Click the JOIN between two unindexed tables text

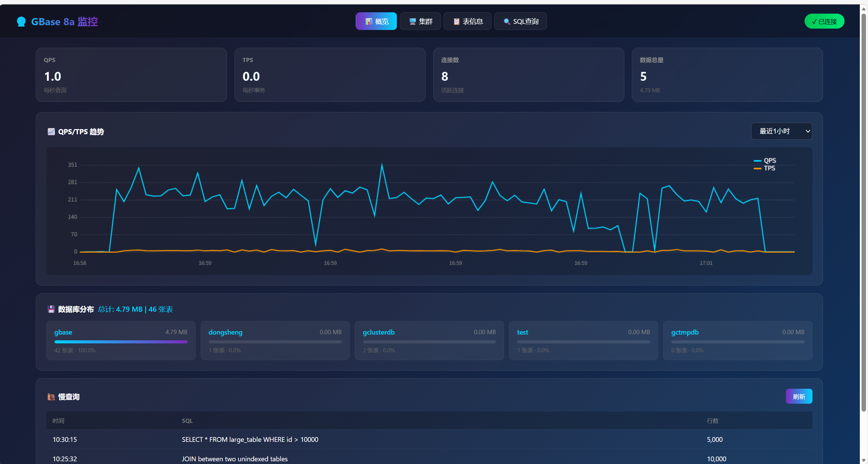(x=234, y=459)
